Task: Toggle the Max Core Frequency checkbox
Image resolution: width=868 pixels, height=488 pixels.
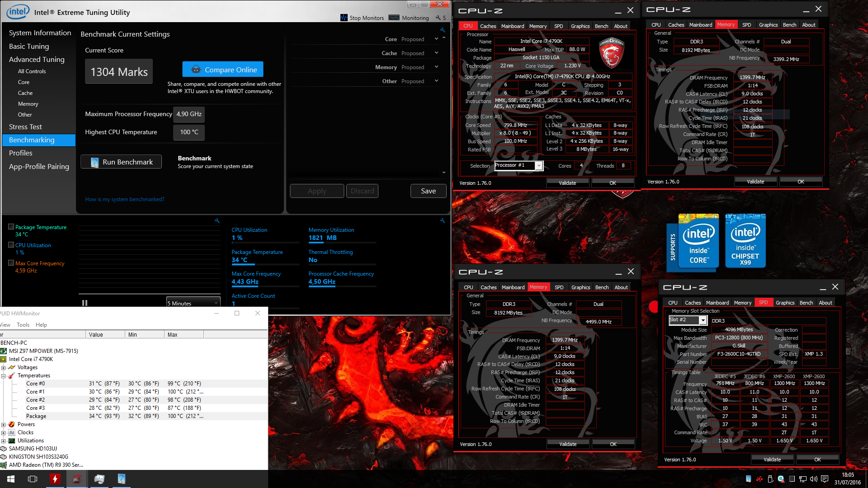Action: (x=11, y=263)
